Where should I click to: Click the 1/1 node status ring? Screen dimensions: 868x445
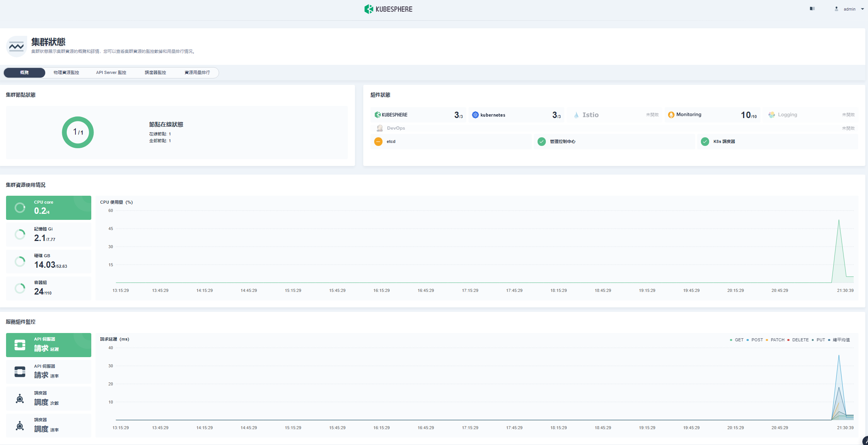click(78, 132)
